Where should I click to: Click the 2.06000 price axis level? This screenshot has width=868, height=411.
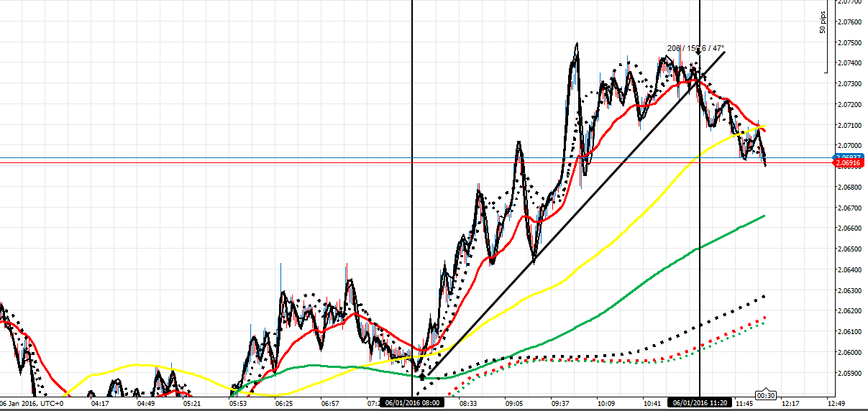[x=849, y=353]
